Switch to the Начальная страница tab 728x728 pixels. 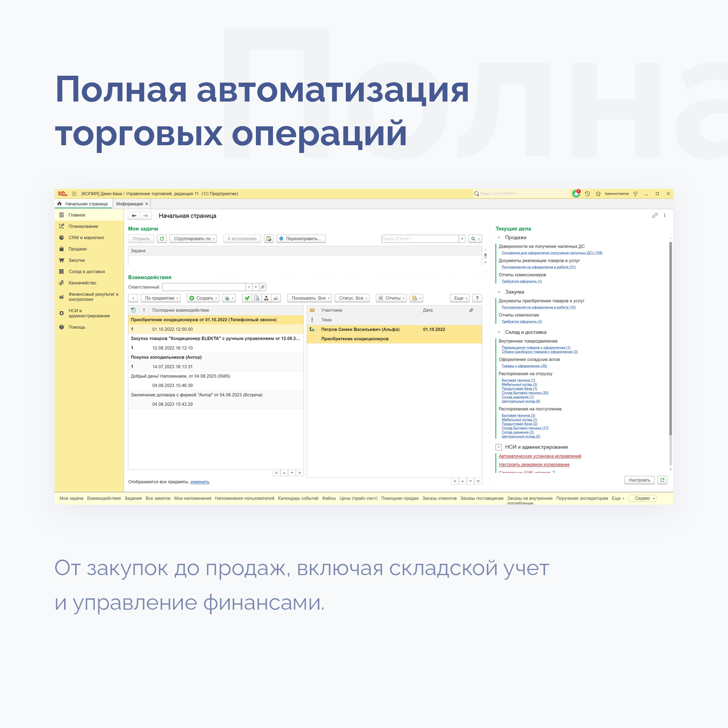[83, 204]
